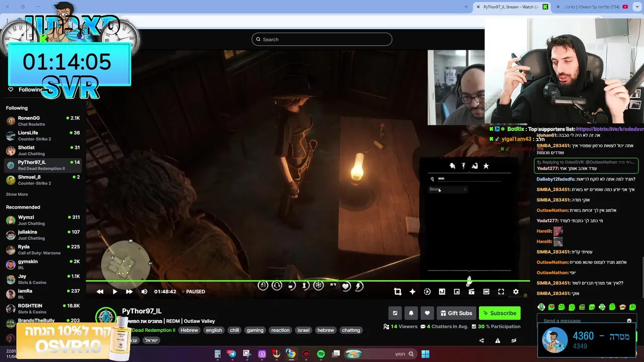Click the cast-style icon in player controls
This screenshot has width=644, height=362.
[x=471, y=292]
